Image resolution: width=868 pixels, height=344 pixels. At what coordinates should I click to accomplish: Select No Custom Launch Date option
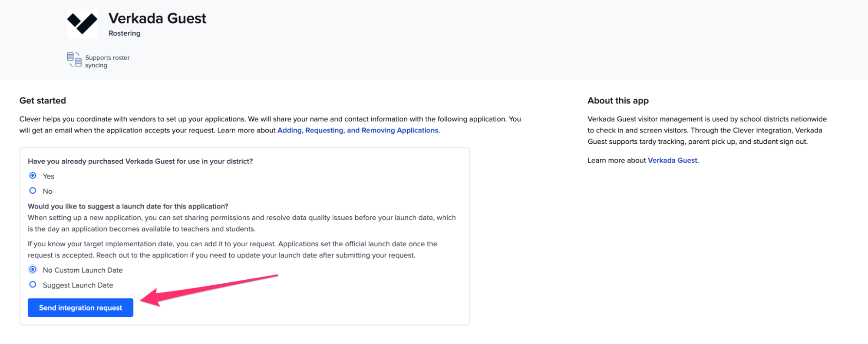[x=33, y=270]
